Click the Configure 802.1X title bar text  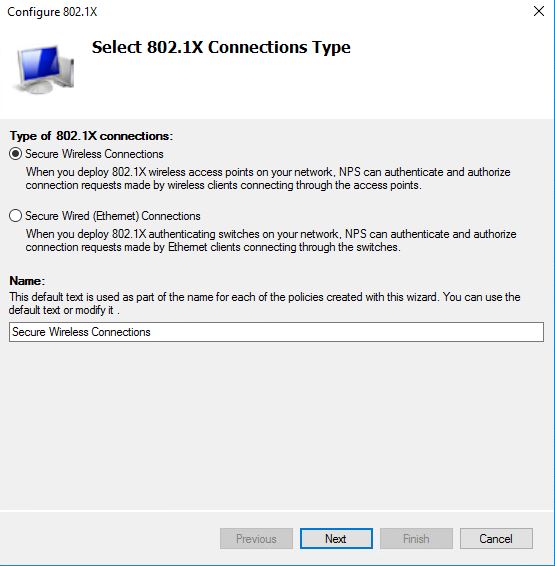(x=52, y=12)
